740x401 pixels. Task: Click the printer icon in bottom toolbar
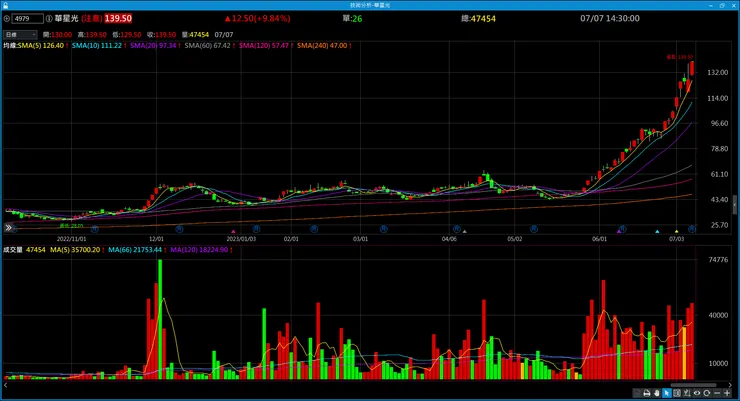pos(647,393)
